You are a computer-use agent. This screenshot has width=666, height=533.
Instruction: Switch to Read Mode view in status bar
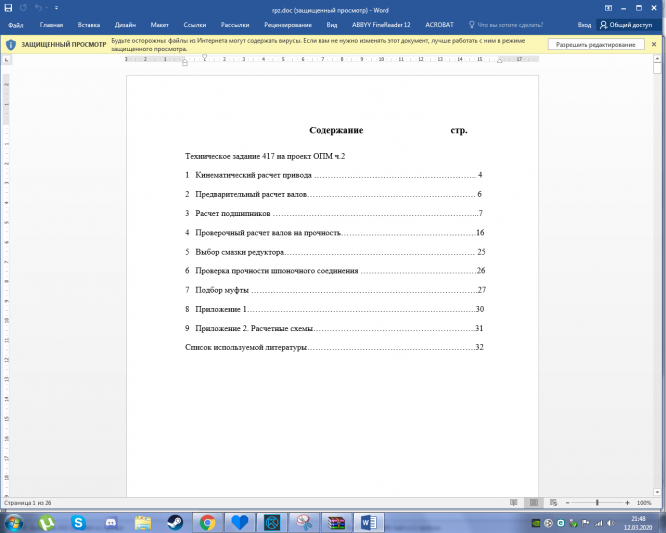[512, 502]
